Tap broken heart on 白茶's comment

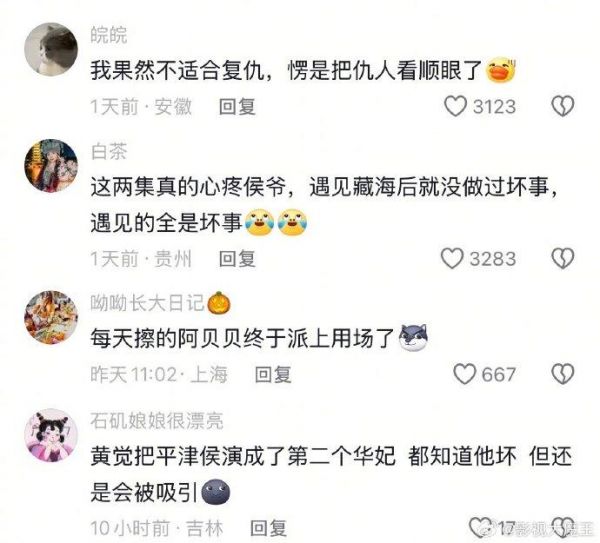562,258
